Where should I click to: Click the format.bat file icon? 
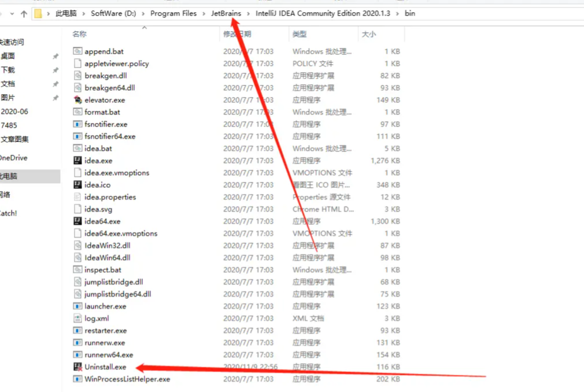[x=77, y=112]
